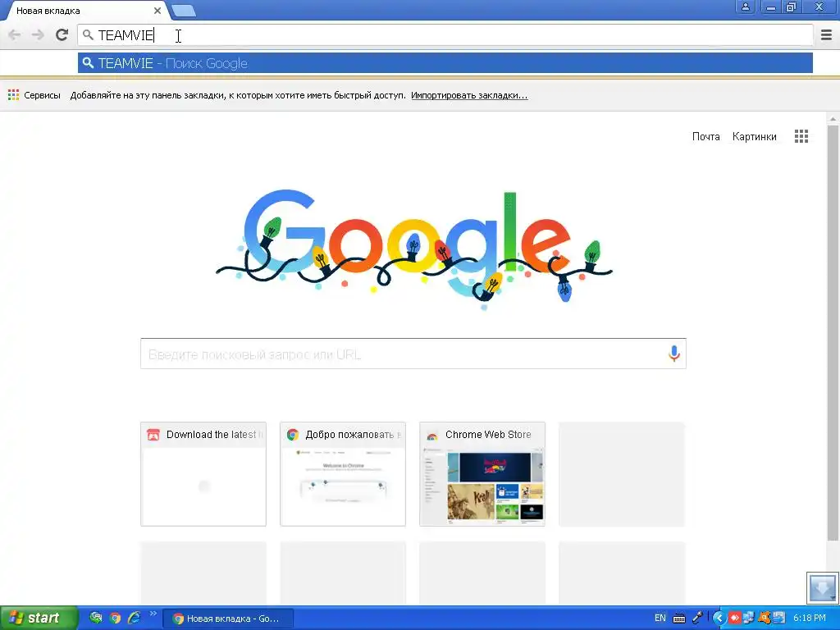This screenshot has height=630, width=840.
Task: Click the Сервисы apps shortcut in bookmarks bar
Action: [34, 95]
